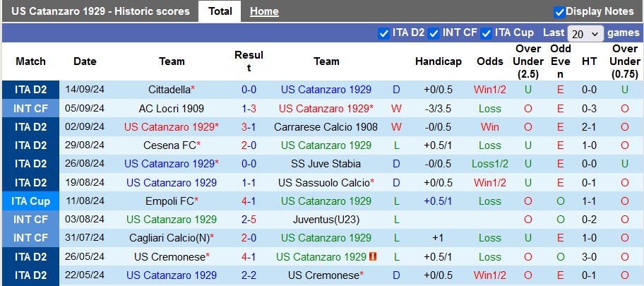The height and width of the screenshot is (286, 644).
Task: Click the Win odds in Carrarese row
Action: click(x=490, y=127)
